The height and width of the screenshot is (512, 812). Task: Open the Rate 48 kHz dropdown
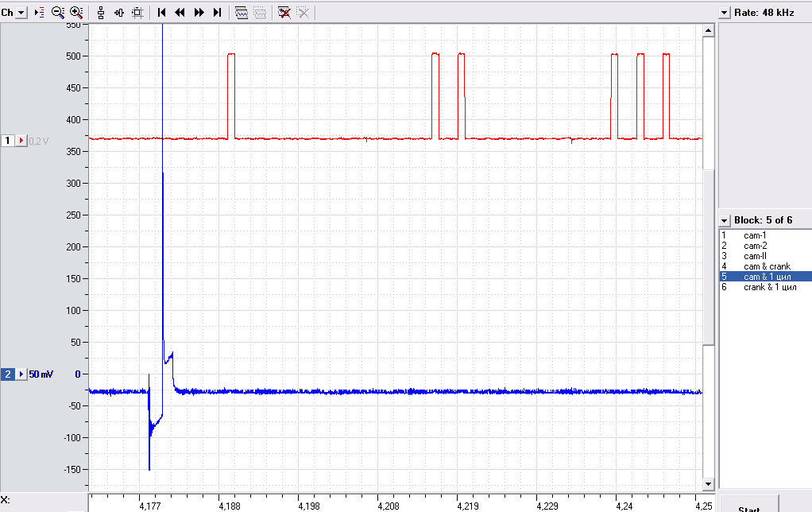point(725,13)
